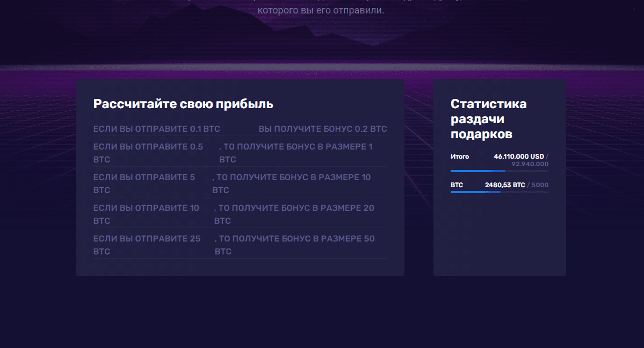The width and height of the screenshot is (644, 348).
Task: Click the 'Рассчитайте свою прибыль' heading
Action: pyautogui.click(x=183, y=104)
